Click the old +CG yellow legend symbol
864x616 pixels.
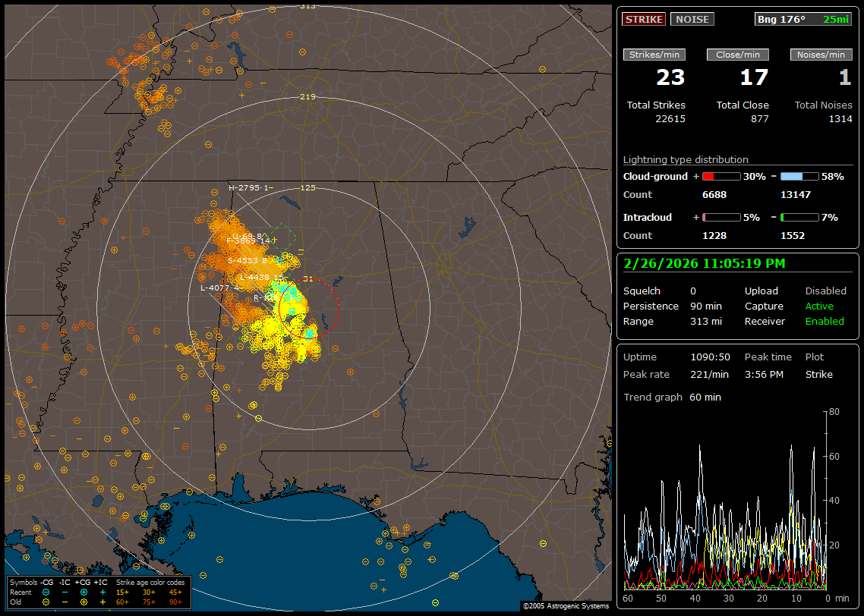[84, 602]
